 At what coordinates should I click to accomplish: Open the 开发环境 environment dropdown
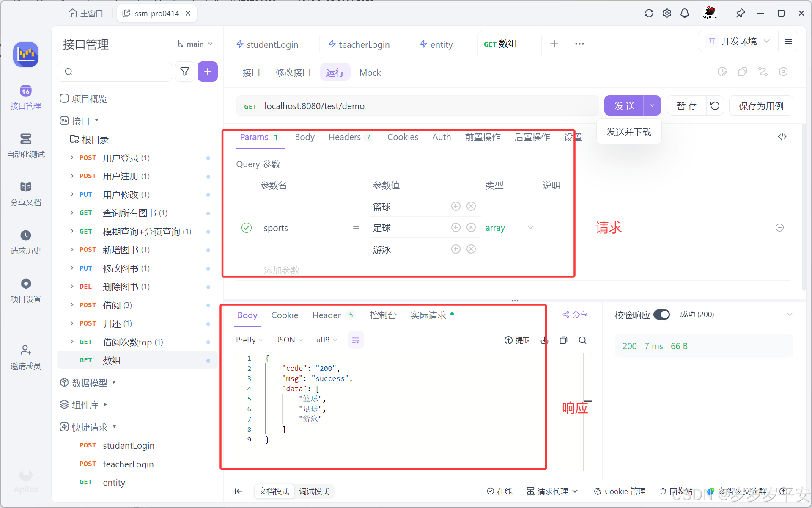pyautogui.click(x=738, y=41)
